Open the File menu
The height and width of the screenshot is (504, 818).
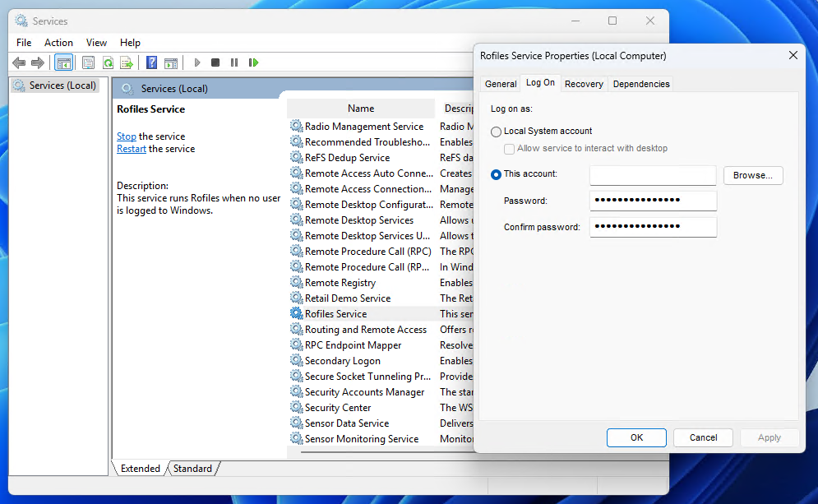(x=24, y=43)
